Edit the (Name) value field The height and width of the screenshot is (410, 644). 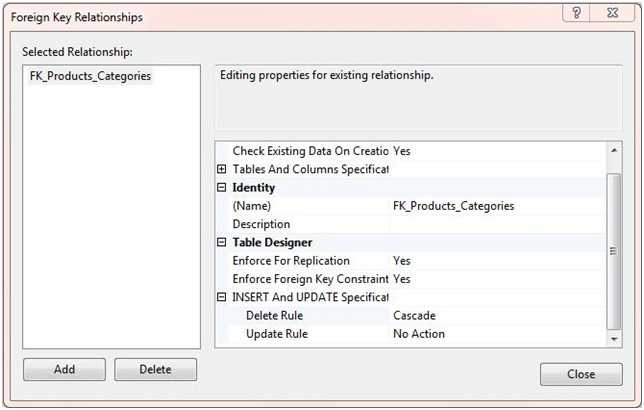coord(497,206)
